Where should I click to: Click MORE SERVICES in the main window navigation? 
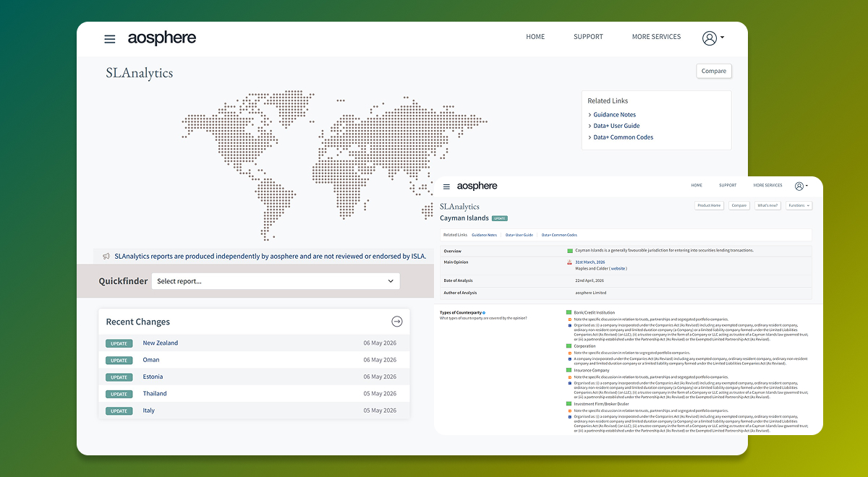point(656,37)
